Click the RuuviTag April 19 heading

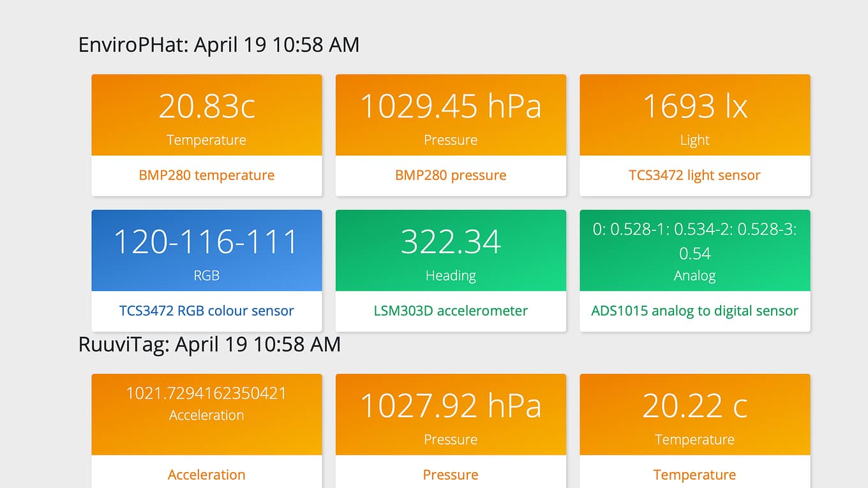pyautogui.click(x=209, y=344)
